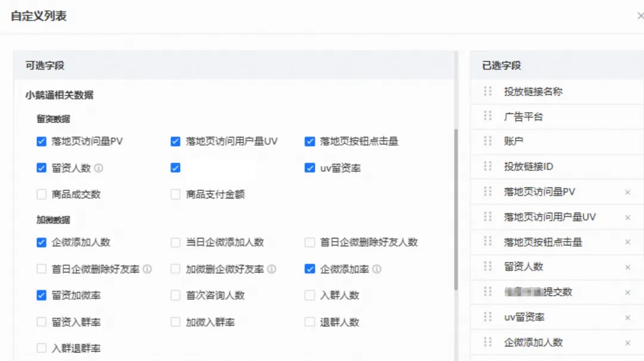644x361 pixels.
Task: Uncheck 企微添加人数
Action: 41,243
